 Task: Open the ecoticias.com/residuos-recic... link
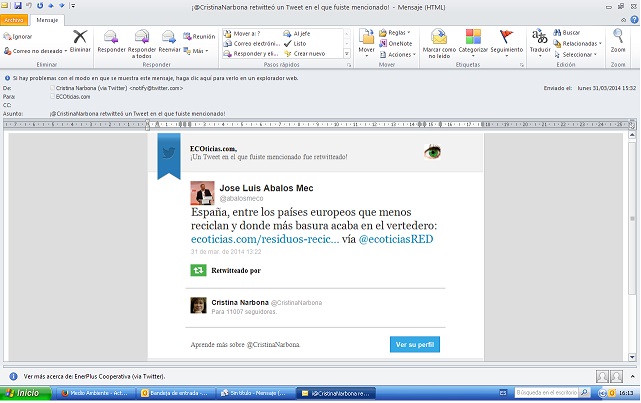(265, 239)
